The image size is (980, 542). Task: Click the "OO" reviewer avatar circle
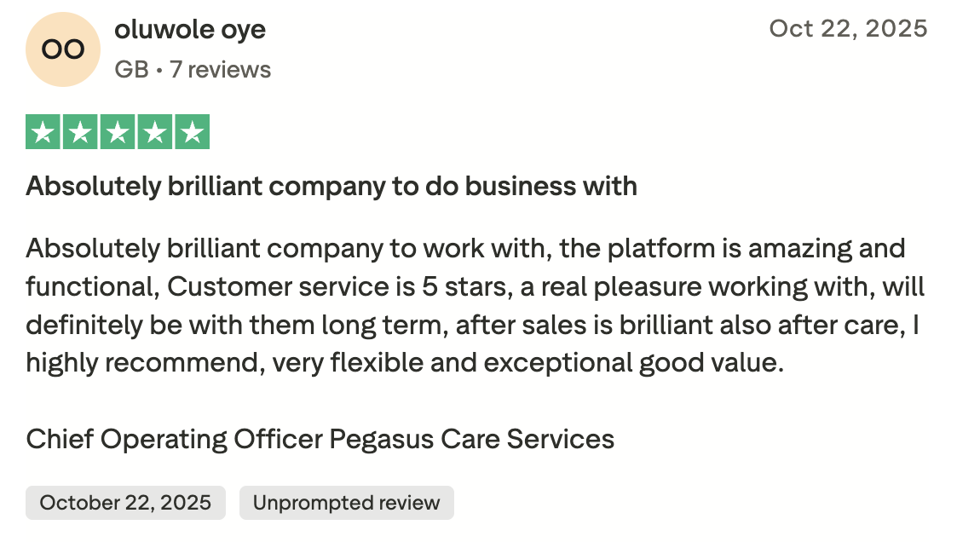pyautogui.click(x=63, y=49)
